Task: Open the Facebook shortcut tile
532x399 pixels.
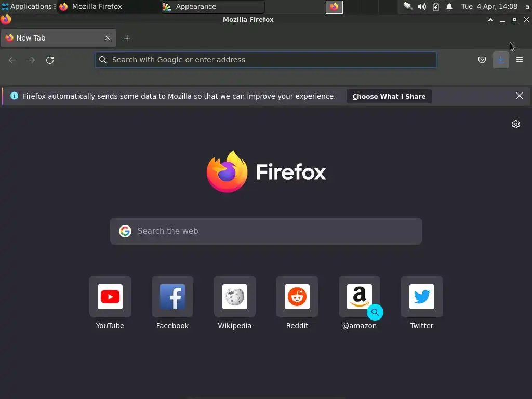Action: [172, 297]
